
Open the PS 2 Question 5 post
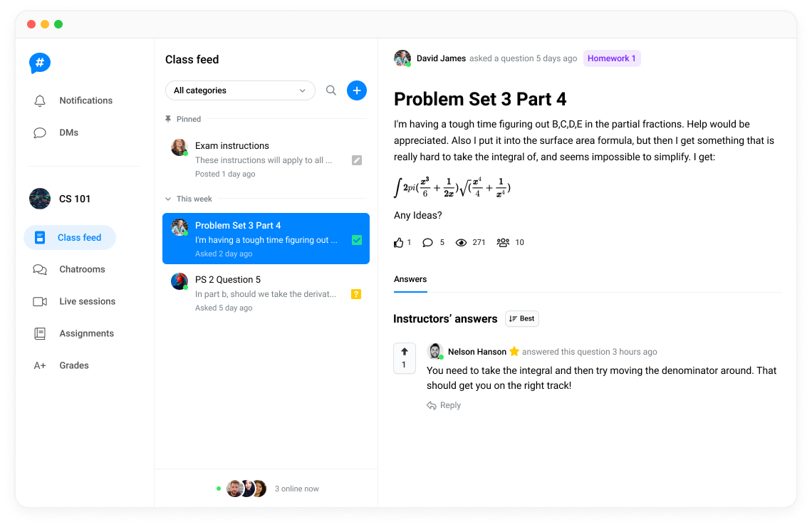click(x=266, y=293)
